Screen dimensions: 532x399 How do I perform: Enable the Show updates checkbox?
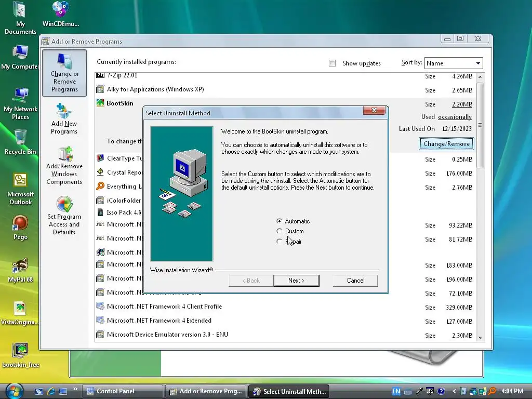(x=332, y=63)
